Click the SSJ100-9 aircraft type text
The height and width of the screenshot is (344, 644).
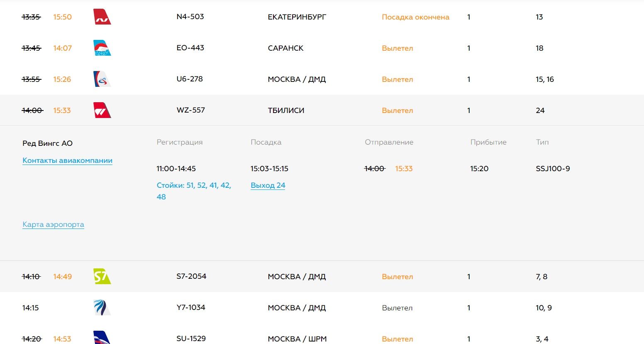point(553,169)
